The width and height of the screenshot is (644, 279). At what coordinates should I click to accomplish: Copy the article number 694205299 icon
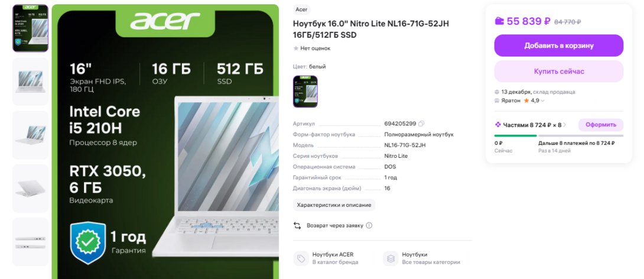(x=421, y=124)
